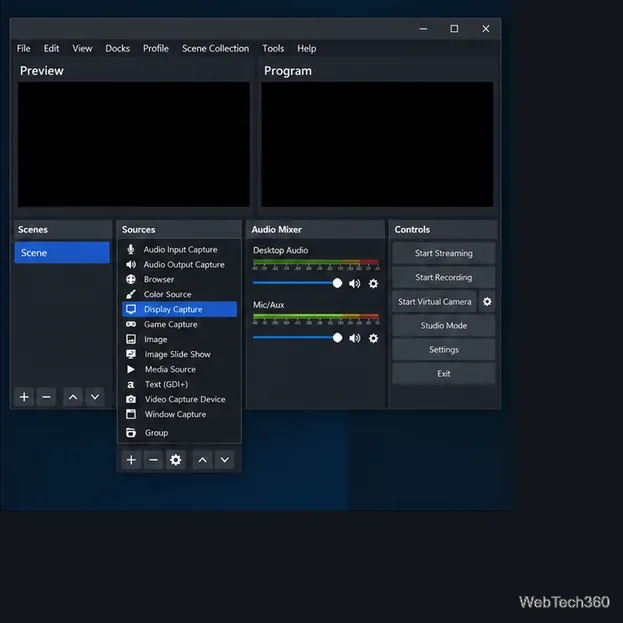Viewport: 623px width, 623px height.
Task: Move scene up with arrow
Action: [x=73, y=397]
